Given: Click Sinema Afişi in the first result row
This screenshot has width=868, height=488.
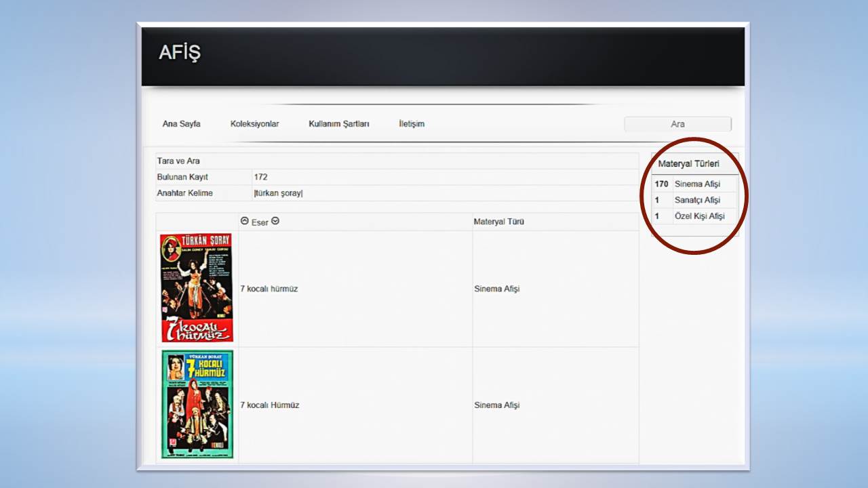Looking at the screenshot, I should pyautogui.click(x=496, y=289).
